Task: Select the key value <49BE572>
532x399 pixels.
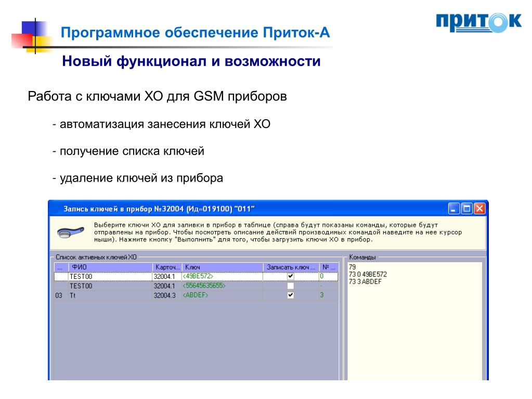Action: (198, 276)
